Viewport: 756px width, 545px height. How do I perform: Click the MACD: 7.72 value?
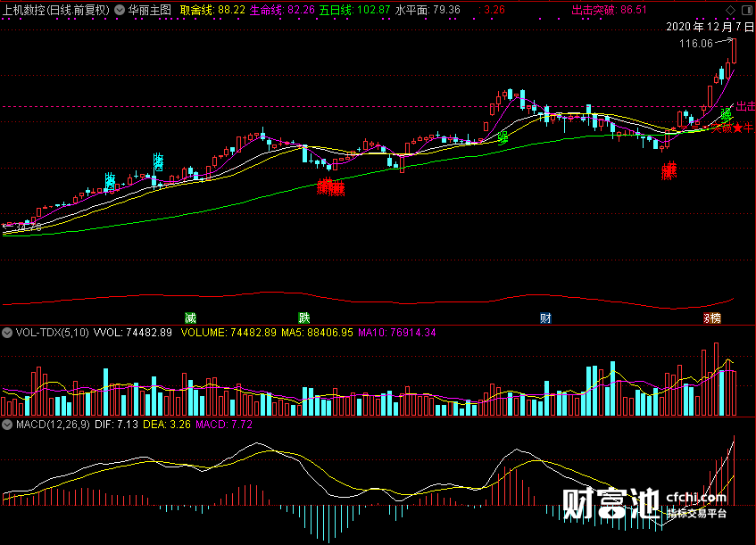[x=224, y=425]
